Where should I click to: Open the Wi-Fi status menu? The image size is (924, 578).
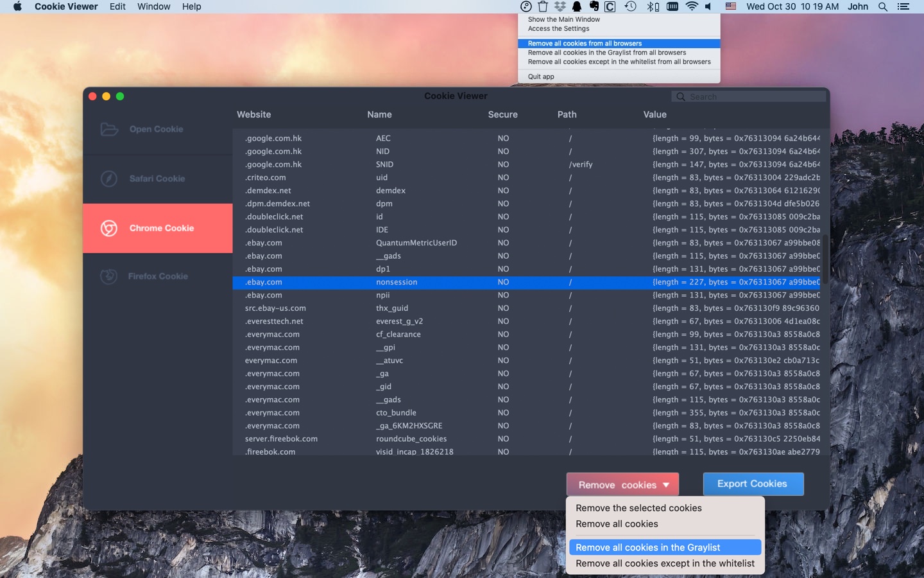(x=692, y=6)
